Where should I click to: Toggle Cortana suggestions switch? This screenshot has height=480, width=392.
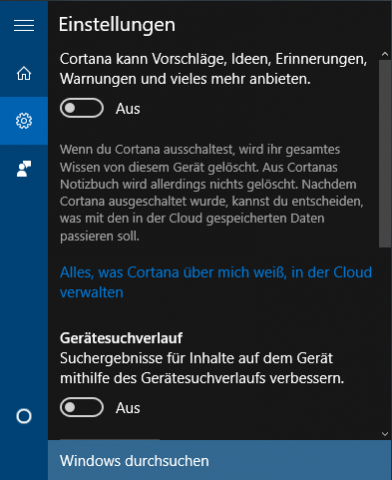[82, 108]
